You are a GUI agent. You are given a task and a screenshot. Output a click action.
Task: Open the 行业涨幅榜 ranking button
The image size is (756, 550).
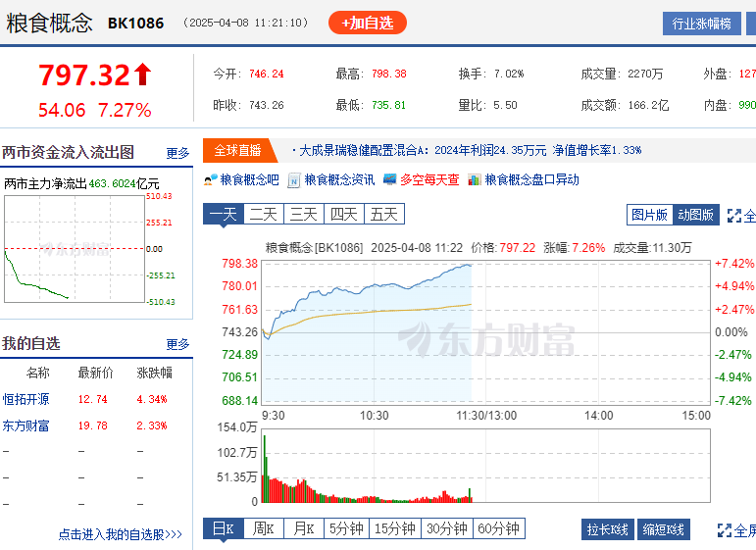tap(702, 24)
